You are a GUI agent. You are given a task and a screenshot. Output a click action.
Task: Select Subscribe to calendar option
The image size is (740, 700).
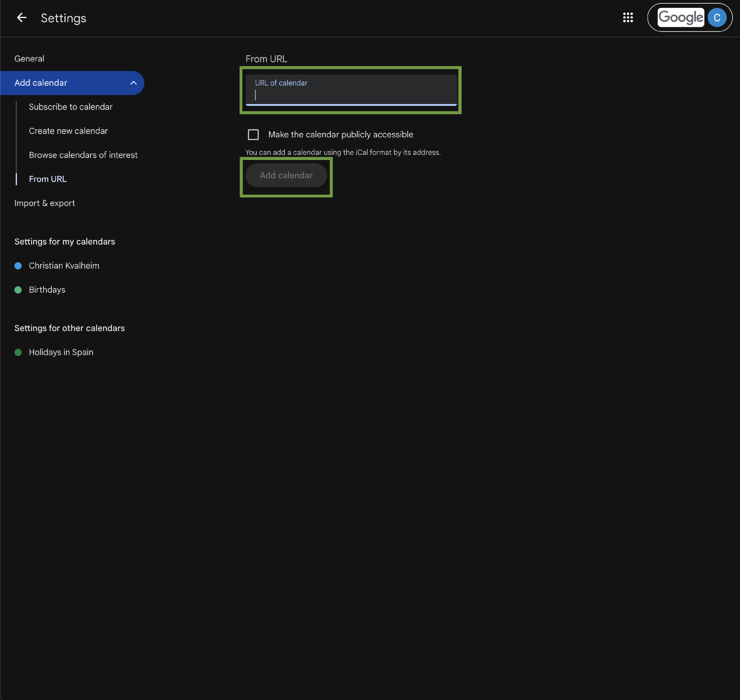tap(70, 107)
